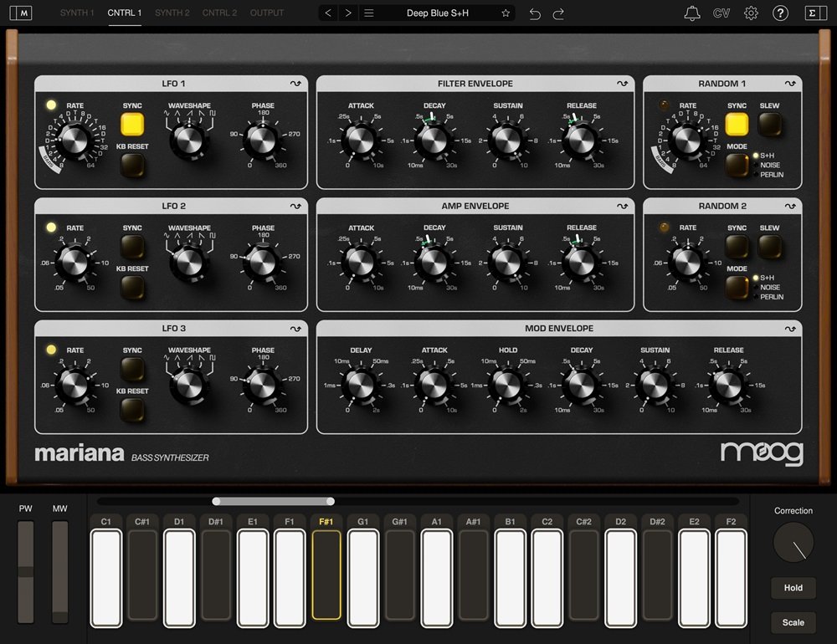The image size is (837, 644).
Task: Click the sigma icon in top bar
Action: [812, 13]
